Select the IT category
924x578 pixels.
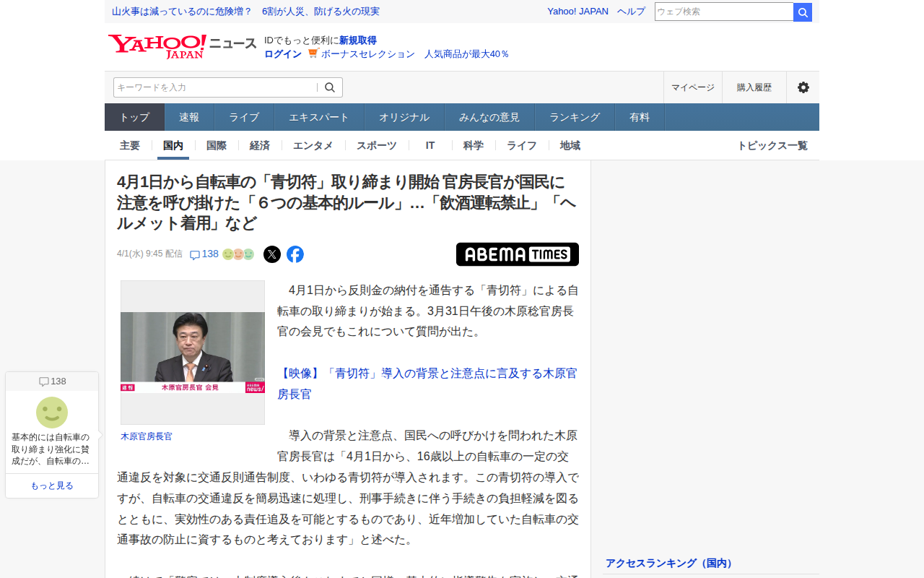coord(430,145)
